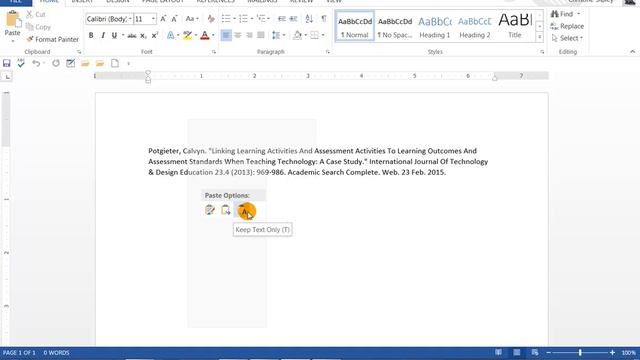640x360 pixels.
Task: Apply the Title style
Action: (x=515, y=27)
